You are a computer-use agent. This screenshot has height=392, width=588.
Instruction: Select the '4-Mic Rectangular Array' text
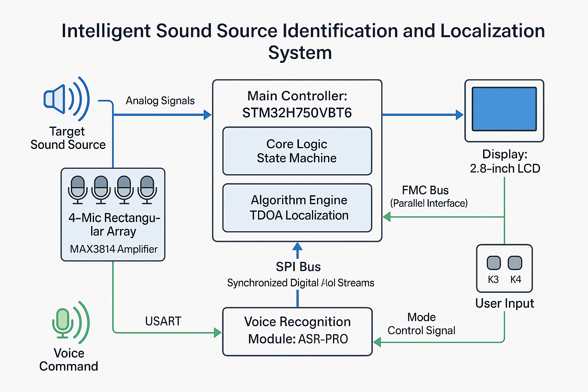[114, 225]
